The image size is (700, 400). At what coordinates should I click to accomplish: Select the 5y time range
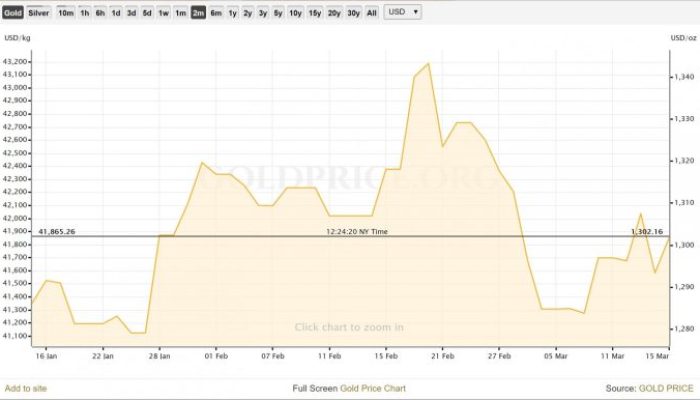point(278,12)
